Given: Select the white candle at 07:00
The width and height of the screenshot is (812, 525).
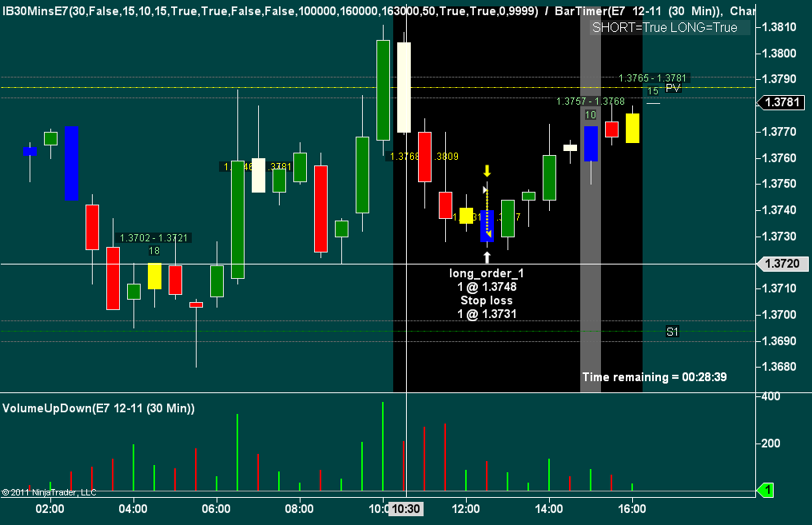Looking at the screenshot, I should [x=258, y=175].
